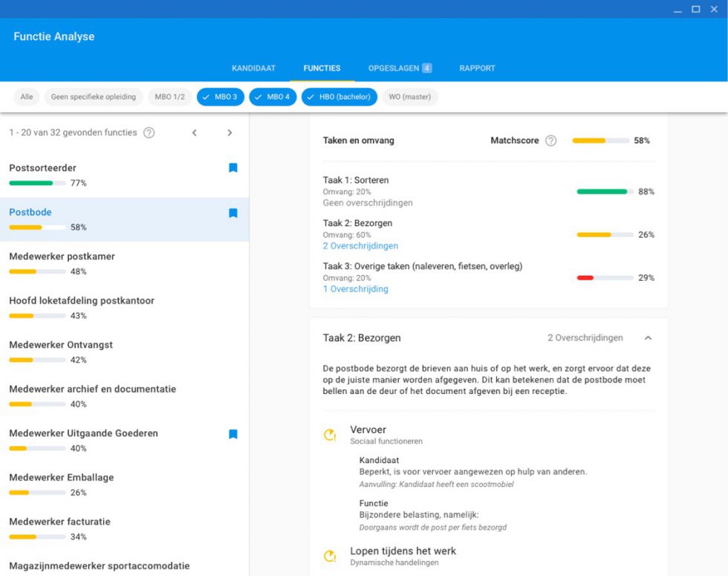Remove the bookmark on Postbode

(x=233, y=213)
